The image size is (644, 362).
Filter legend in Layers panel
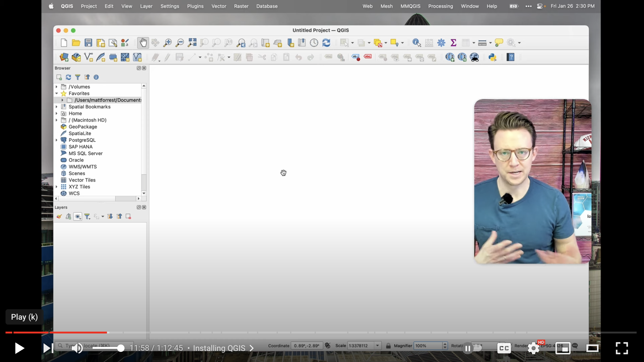[87, 216]
